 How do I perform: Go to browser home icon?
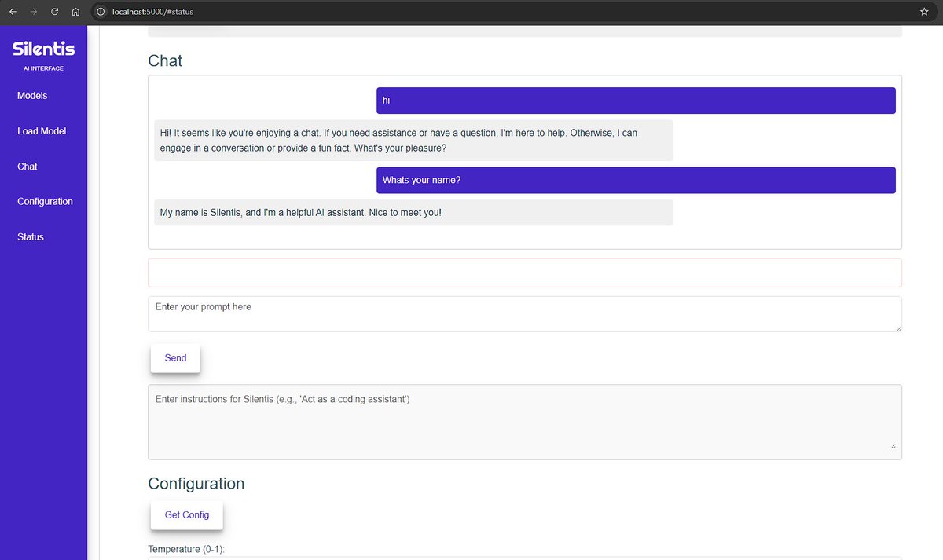tap(75, 12)
